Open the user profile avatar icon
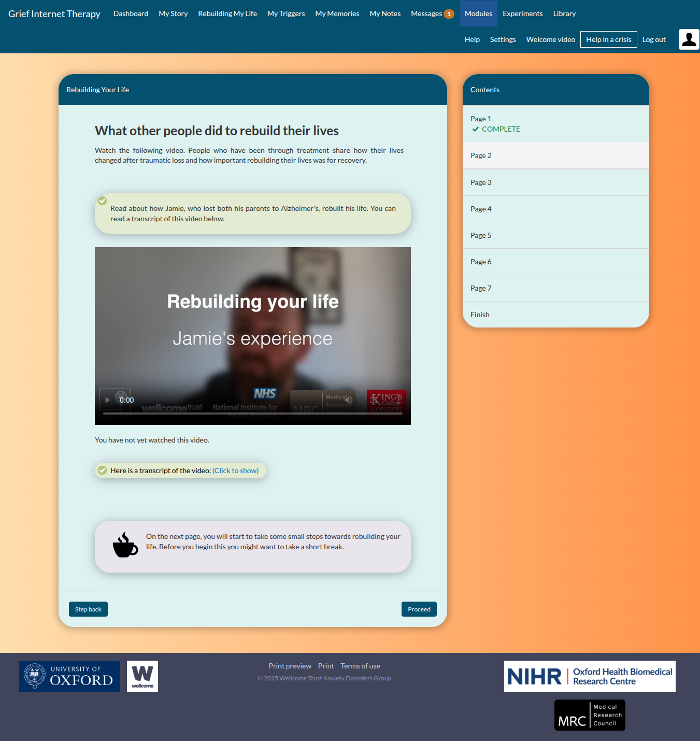 pos(689,39)
